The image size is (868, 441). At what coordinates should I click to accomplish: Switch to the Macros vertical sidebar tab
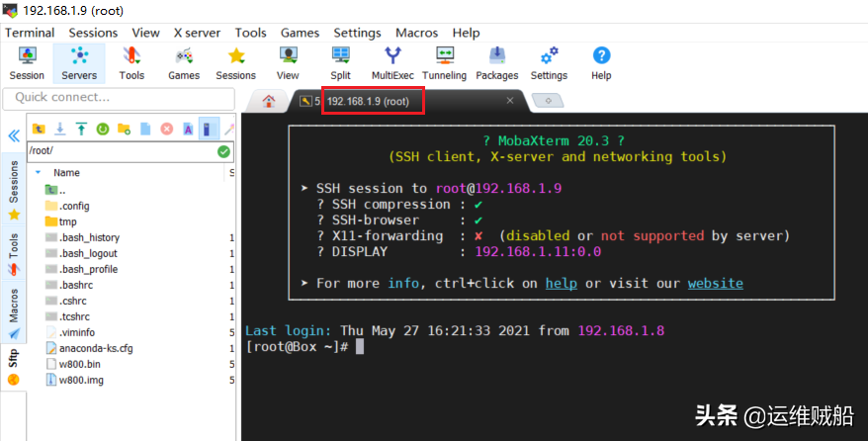click(14, 312)
